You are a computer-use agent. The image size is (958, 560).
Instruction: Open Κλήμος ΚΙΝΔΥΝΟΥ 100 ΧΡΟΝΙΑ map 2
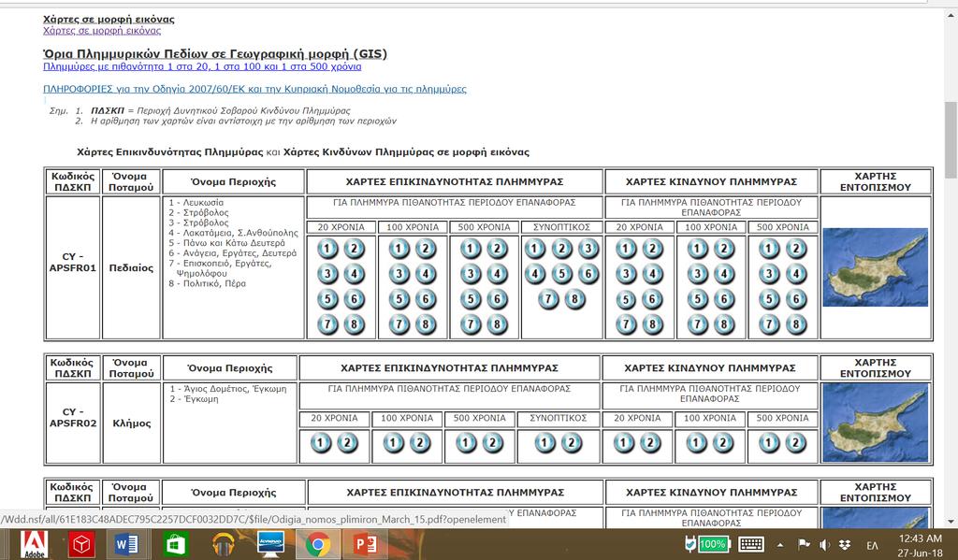723,443
